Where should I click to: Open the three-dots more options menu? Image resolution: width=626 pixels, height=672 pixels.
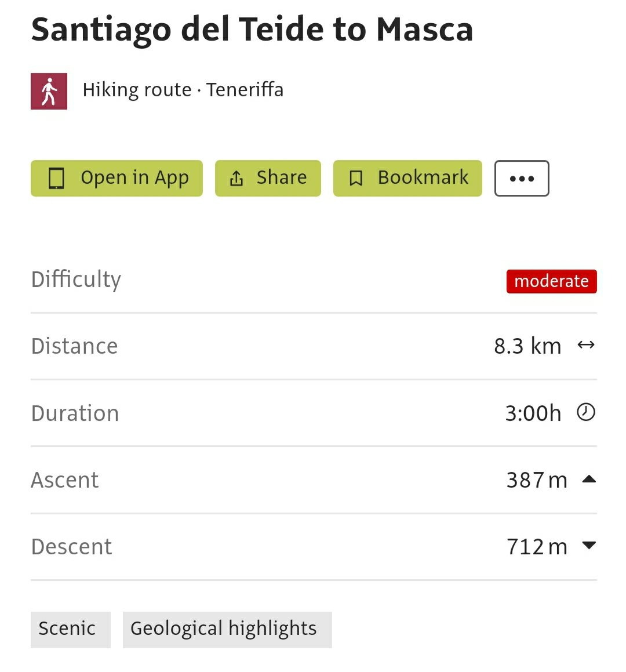[x=522, y=179]
